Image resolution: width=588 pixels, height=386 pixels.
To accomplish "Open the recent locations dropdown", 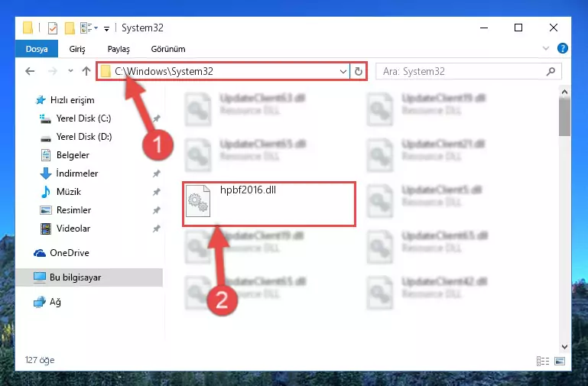I will [70, 71].
